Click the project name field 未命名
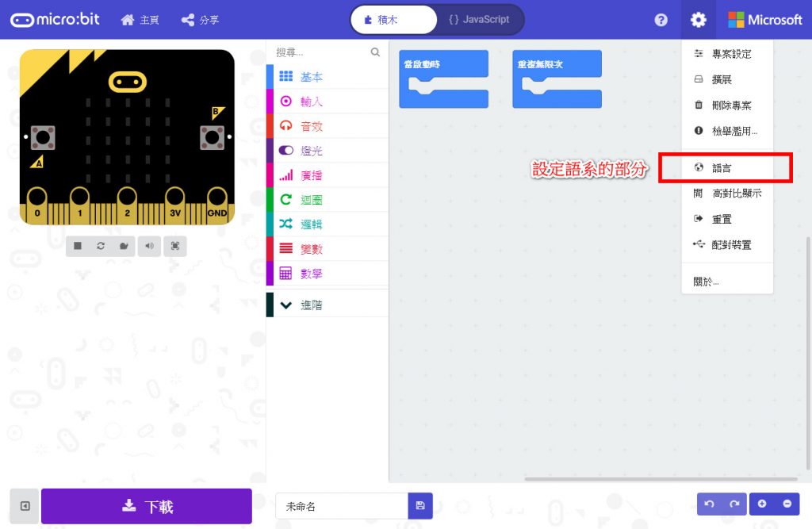The width and height of the screenshot is (812, 529). click(341, 506)
